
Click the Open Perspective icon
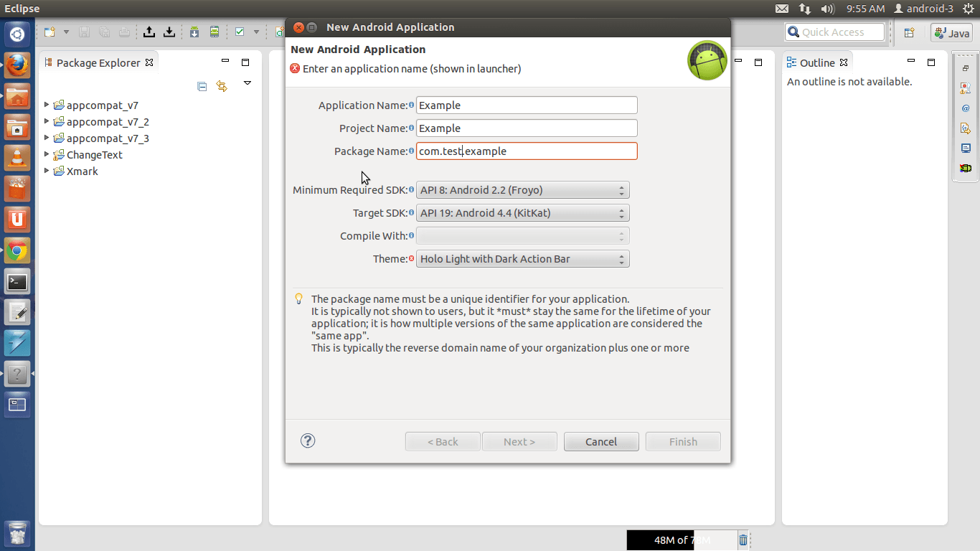[x=909, y=32]
